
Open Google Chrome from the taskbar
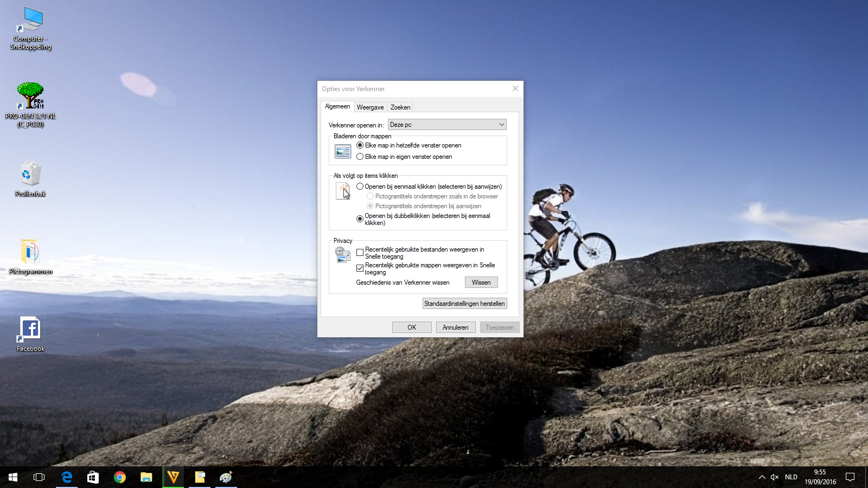[120, 477]
